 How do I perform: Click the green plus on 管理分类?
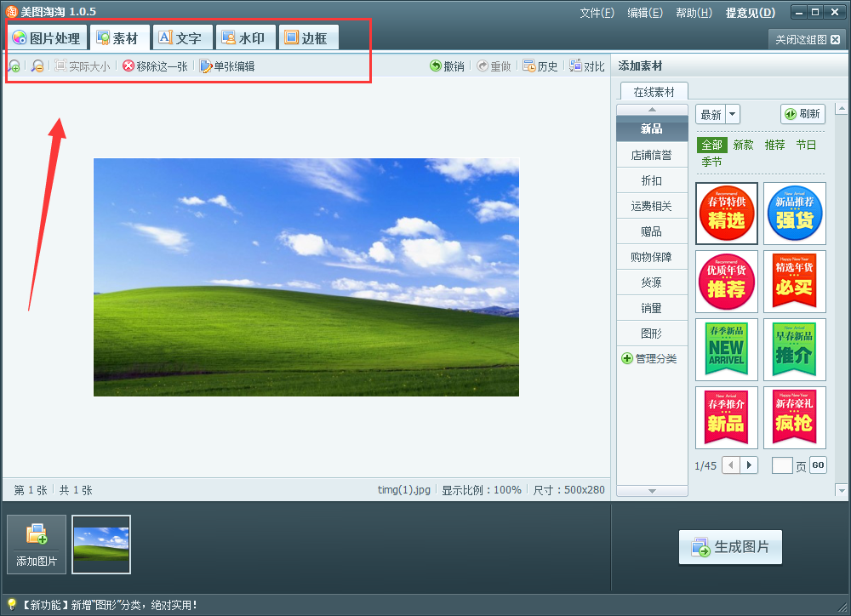coord(626,358)
